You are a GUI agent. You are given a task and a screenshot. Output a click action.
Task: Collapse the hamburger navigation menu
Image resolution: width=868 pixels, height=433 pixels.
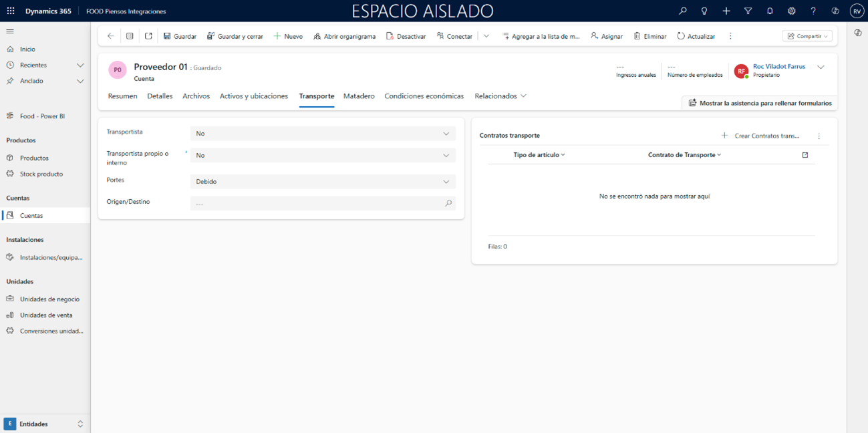pos(10,31)
